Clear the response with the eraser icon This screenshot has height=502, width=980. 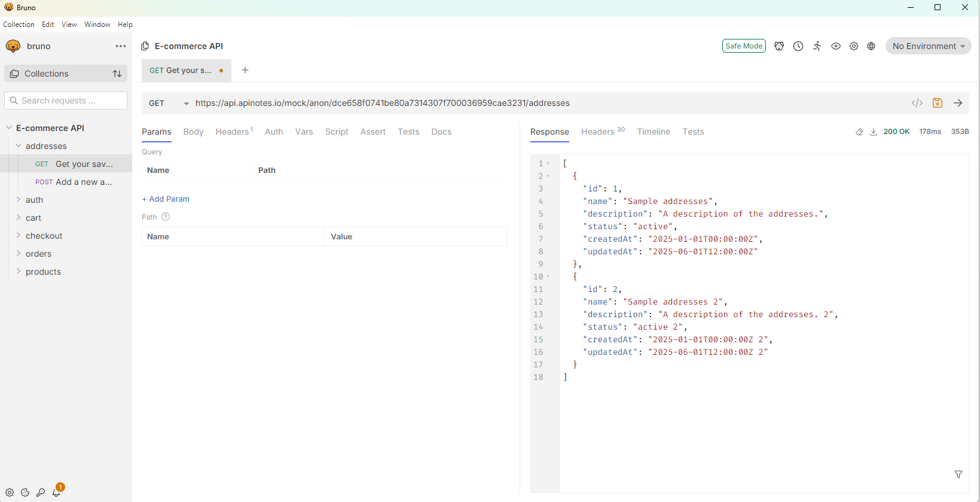(x=859, y=132)
